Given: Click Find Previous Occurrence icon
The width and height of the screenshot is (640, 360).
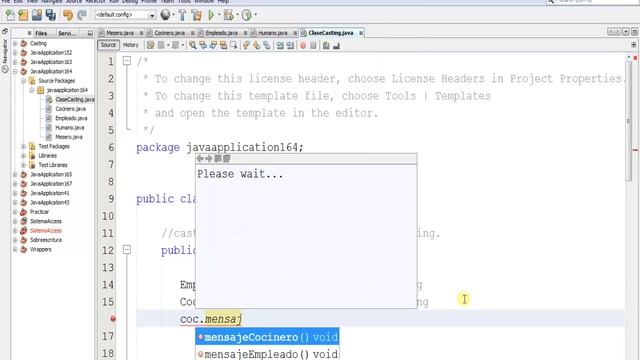Looking at the screenshot, I should click(x=203, y=45).
